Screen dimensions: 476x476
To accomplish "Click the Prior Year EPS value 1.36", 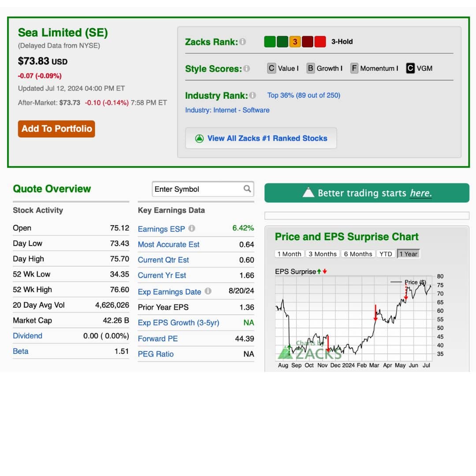I will pos(247,307).
